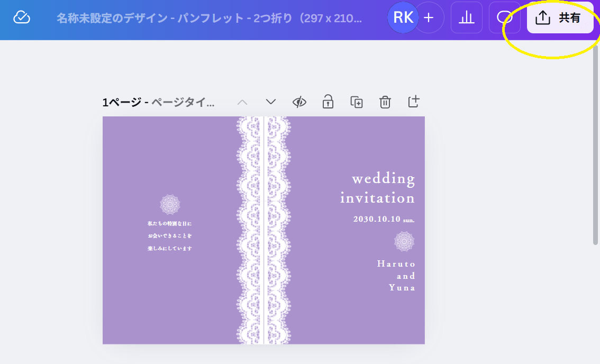This screenshot has width=600, height=364.
Task: Duplicate the page using the copy icon
Action: 357,102
